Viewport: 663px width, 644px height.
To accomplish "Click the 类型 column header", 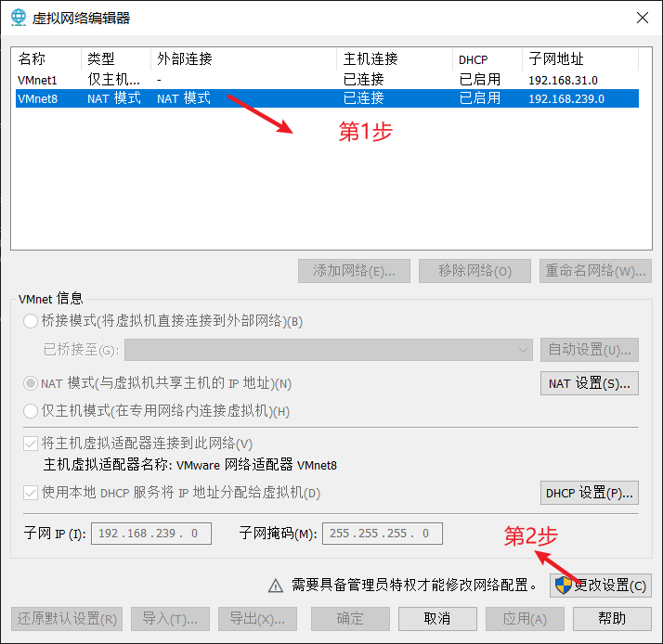I will point(116,58).
